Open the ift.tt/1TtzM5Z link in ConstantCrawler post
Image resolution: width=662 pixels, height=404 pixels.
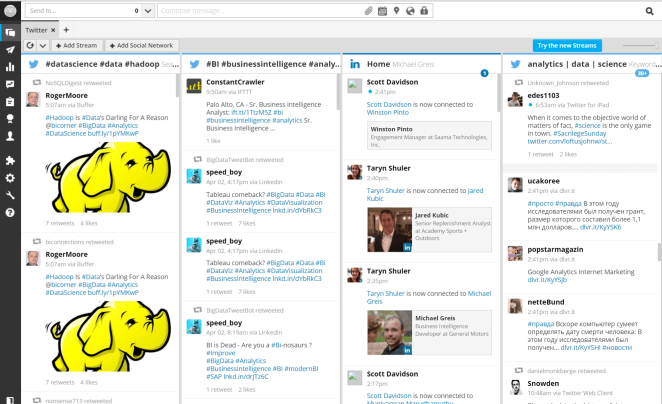252,112
